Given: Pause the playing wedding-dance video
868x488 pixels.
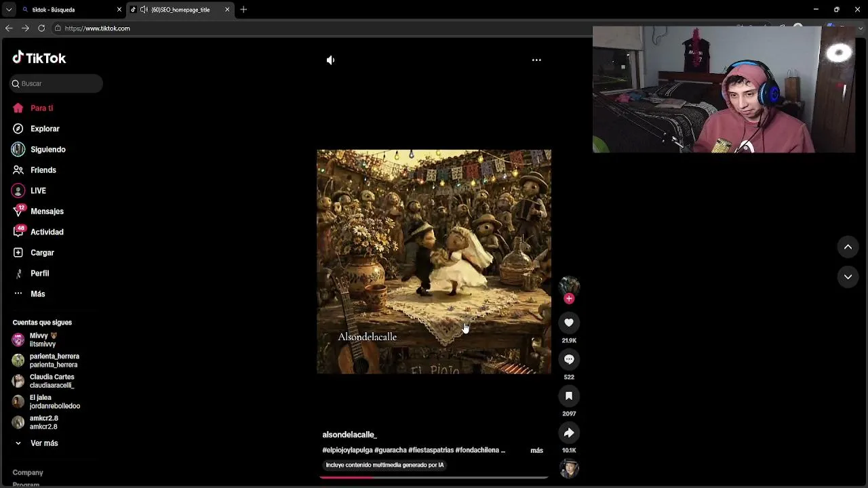Looking at the screenshot, I should [434, 262].
